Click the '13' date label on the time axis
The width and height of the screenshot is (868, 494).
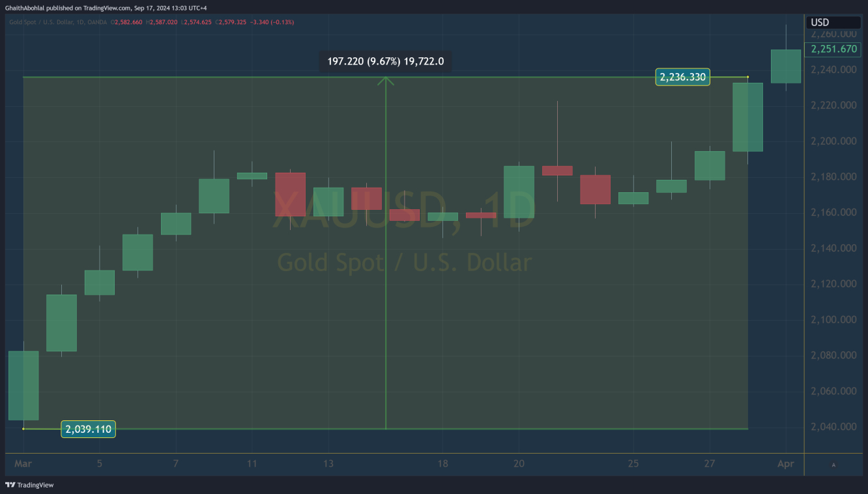328,464
